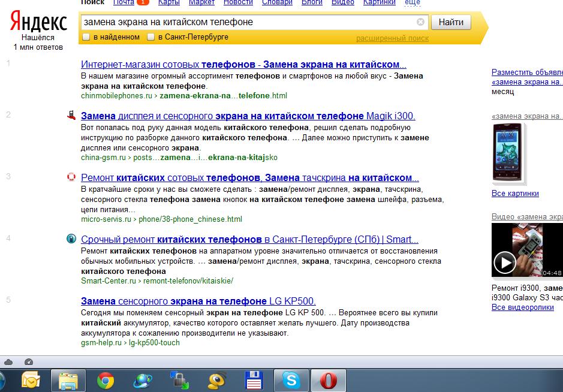Play the i9300 repair video
563x392 pixels.
504,263
